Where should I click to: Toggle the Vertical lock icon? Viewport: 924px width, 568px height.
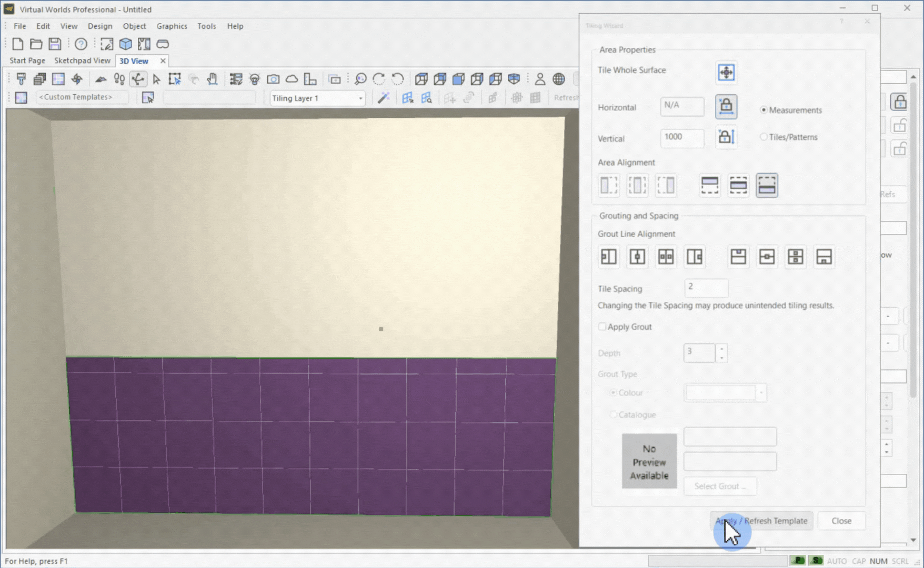[x=726, y=137]
